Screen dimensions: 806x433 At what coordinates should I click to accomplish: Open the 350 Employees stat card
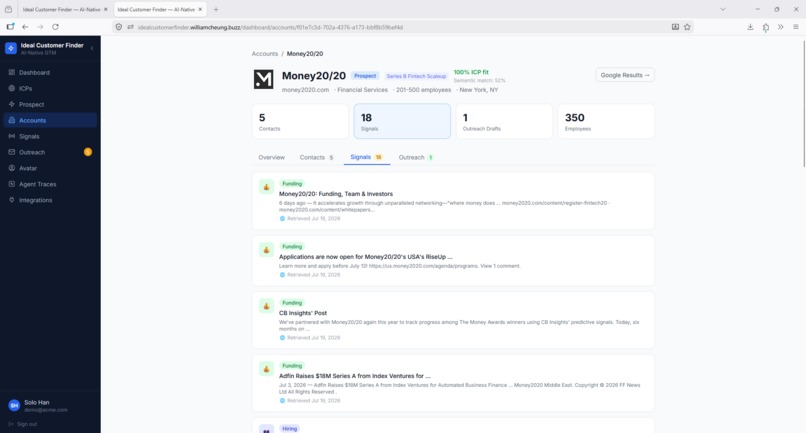[606, 121]
